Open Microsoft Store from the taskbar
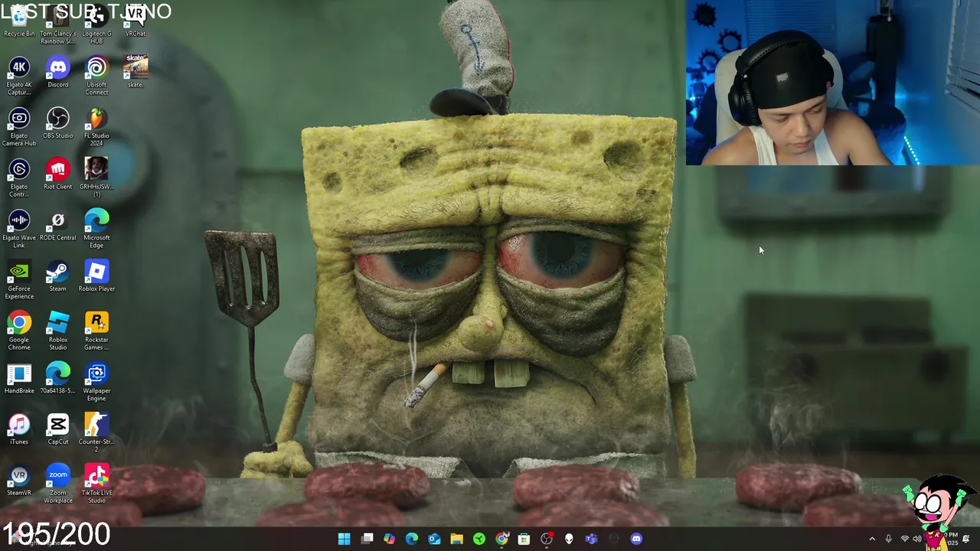The image size is (980, 551). coord(524,539)
